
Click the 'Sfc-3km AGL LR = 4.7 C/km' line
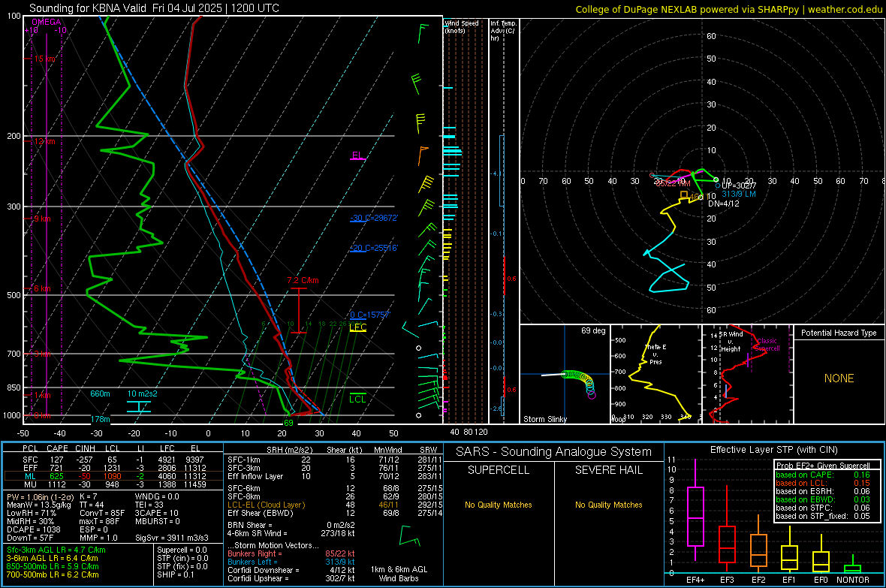click(x=56, y=550)
